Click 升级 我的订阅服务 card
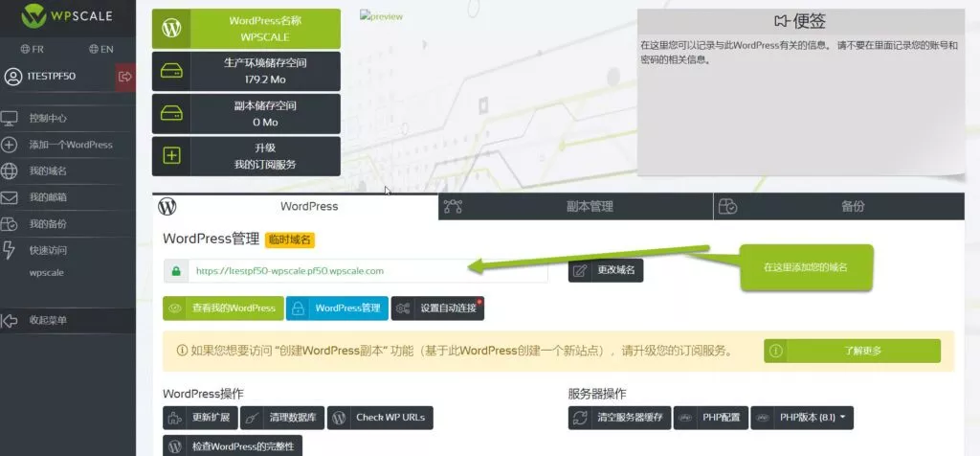Screen dimensions: 980x456 click(x=246, y=156)
